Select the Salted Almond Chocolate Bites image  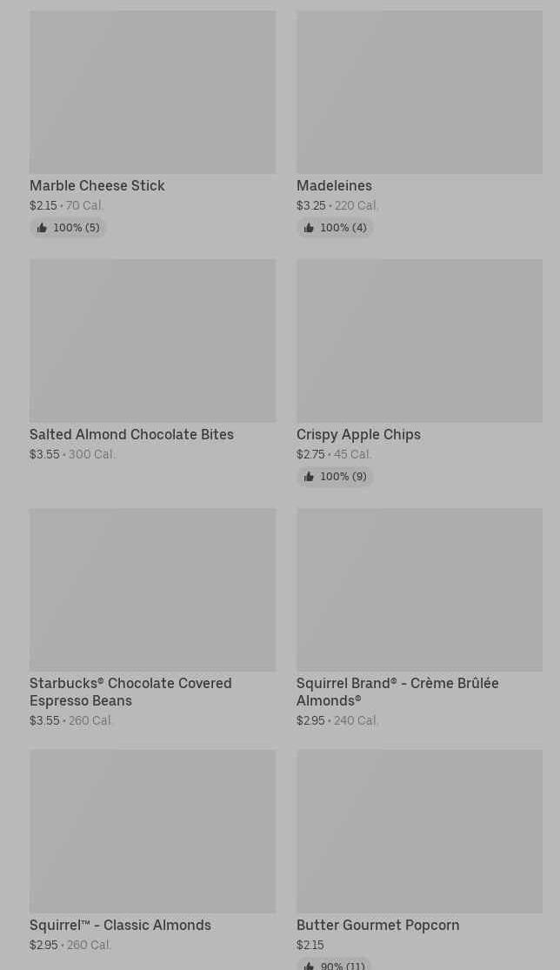152,340
